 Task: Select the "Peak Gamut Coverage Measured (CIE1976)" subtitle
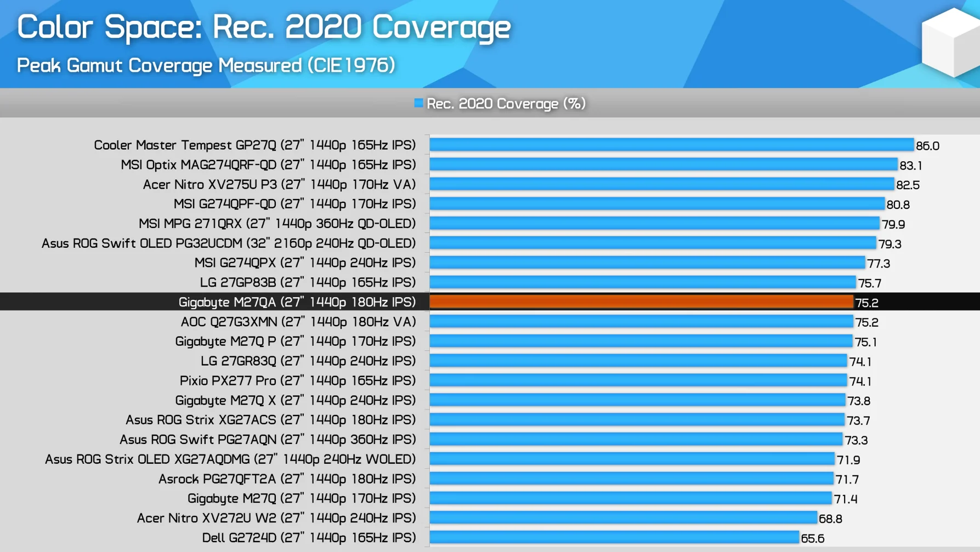(x=206, y=65)
